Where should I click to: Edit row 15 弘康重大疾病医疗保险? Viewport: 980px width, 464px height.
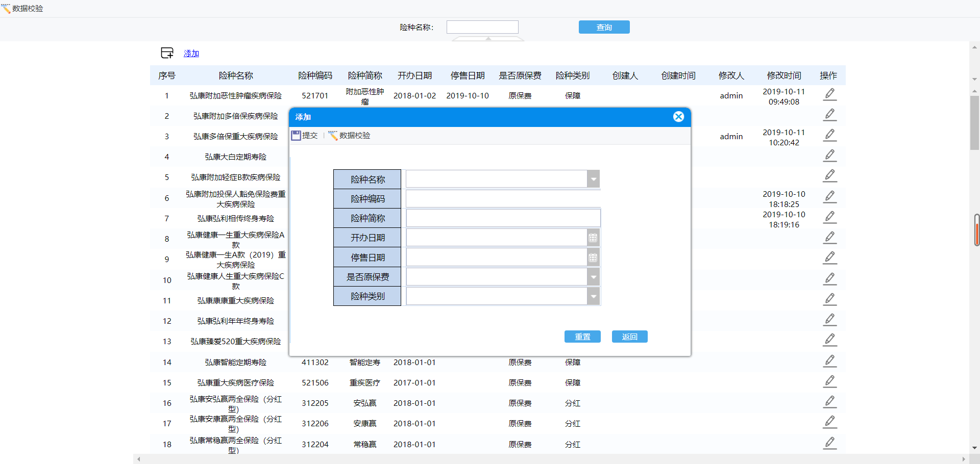(x=830, y=382)
